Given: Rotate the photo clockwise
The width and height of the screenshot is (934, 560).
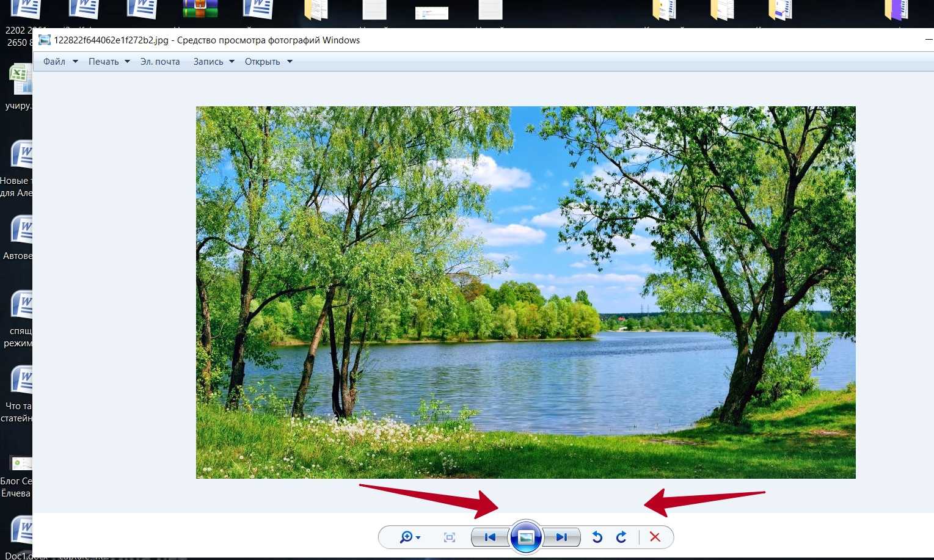Looking at the screenshot, I should [x=621, y=537].
